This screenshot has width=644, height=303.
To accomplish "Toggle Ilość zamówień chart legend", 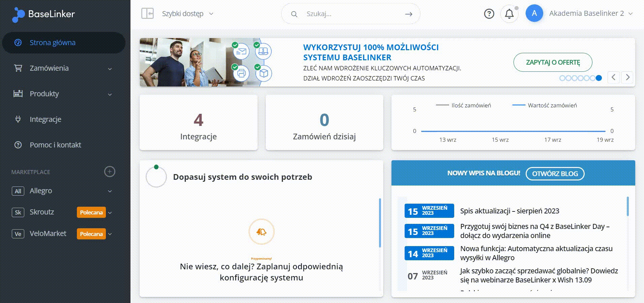I will point(463,105).
